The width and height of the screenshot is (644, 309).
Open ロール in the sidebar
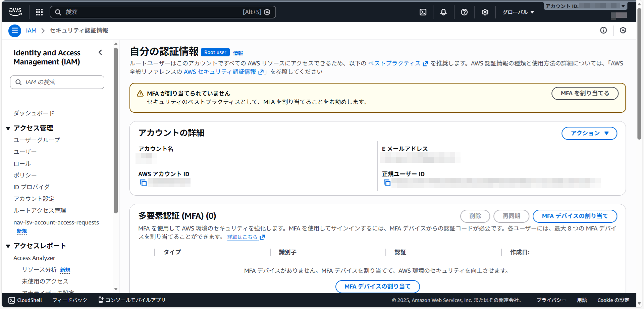(22, 163)
